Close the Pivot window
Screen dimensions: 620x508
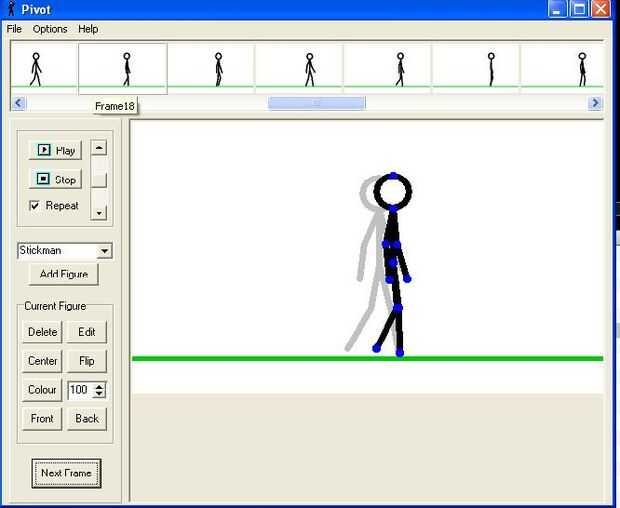pos(600,9)
